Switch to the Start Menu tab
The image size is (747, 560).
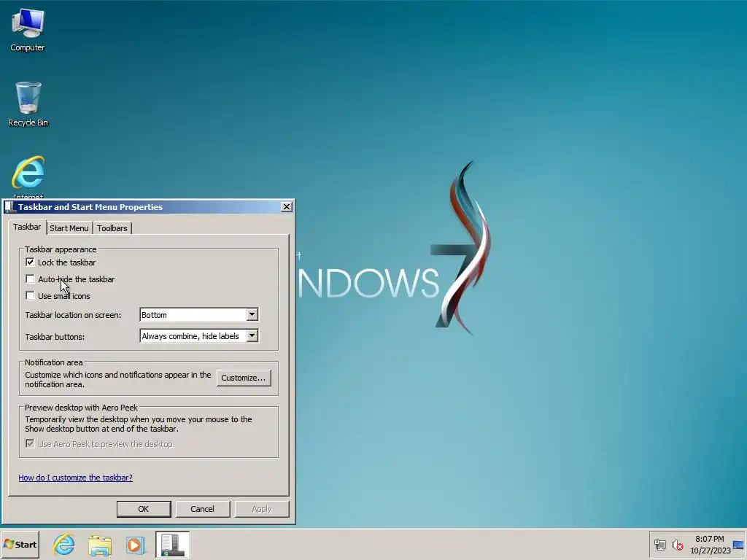pos(69,228)
